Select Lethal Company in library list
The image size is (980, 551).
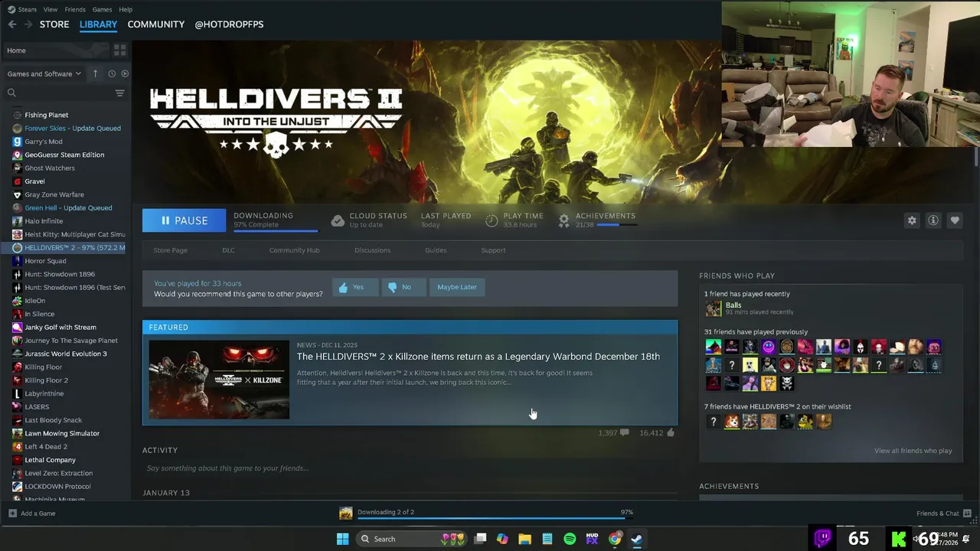pyautogui.click(x=50, y=460)
